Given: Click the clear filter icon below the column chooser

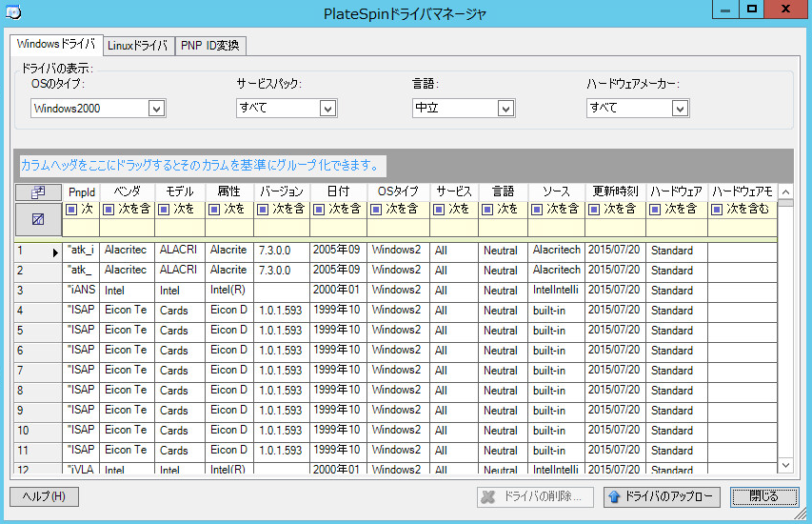Looking at the screenshot, I should (38, 219).
